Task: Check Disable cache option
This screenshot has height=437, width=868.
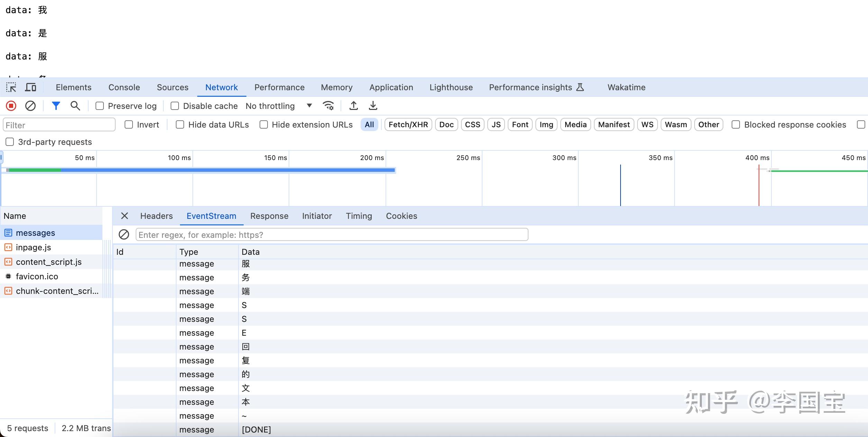Action: coord(175,106)
